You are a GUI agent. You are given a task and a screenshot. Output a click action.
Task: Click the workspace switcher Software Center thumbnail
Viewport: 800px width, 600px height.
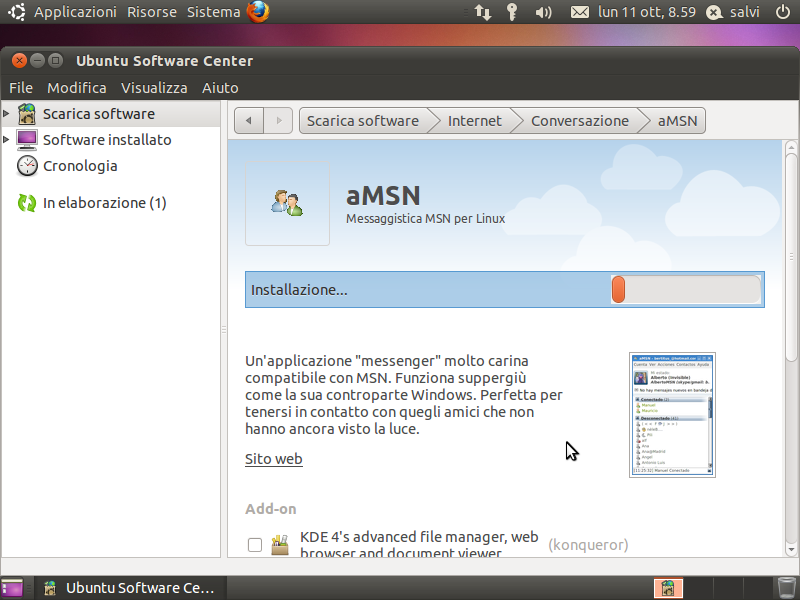coord(668,588)
